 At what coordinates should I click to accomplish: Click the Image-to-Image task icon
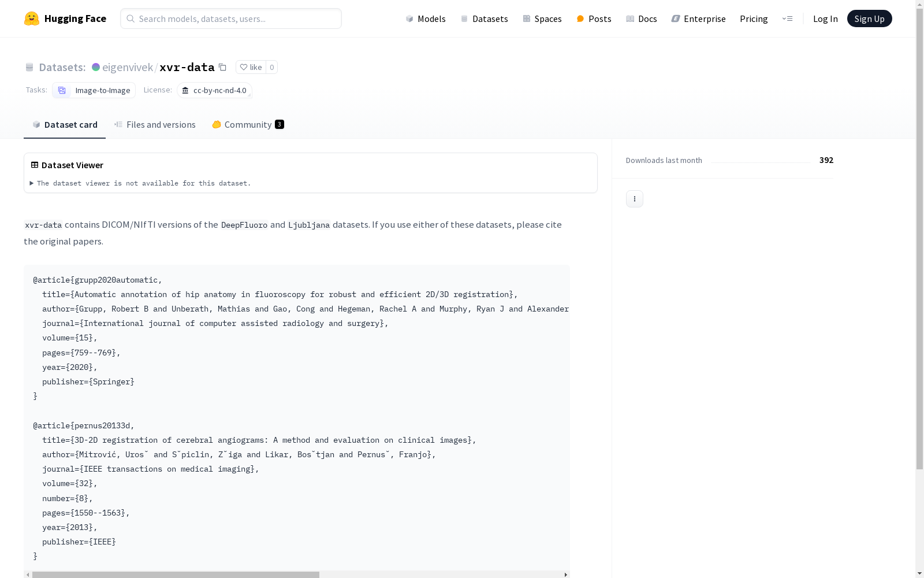(62, 90)
